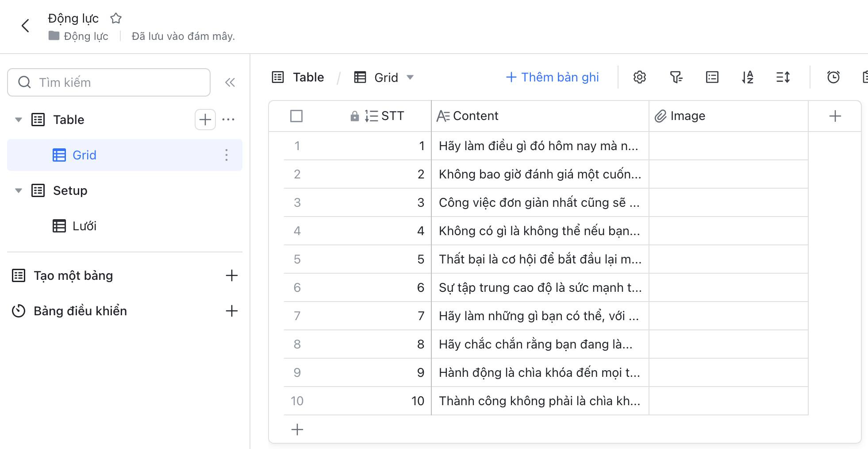
Task: Click cell 'Thành công không phải là chìa kh...'
Action: [540, 401]
